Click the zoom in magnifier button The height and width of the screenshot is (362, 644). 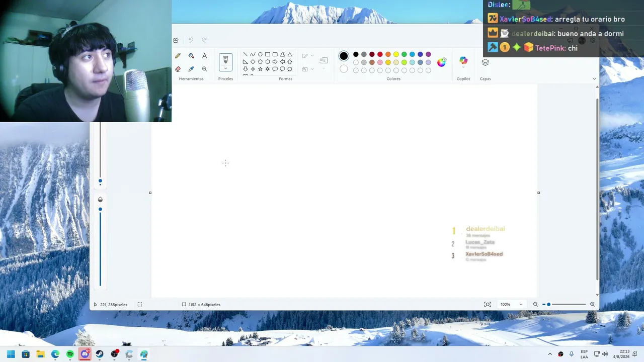pyautogui.click(x=592, y=304)
